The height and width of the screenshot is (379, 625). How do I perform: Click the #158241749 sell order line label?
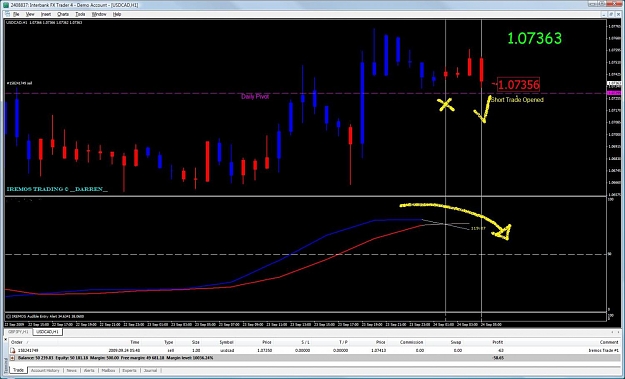[x=19, y=83]
